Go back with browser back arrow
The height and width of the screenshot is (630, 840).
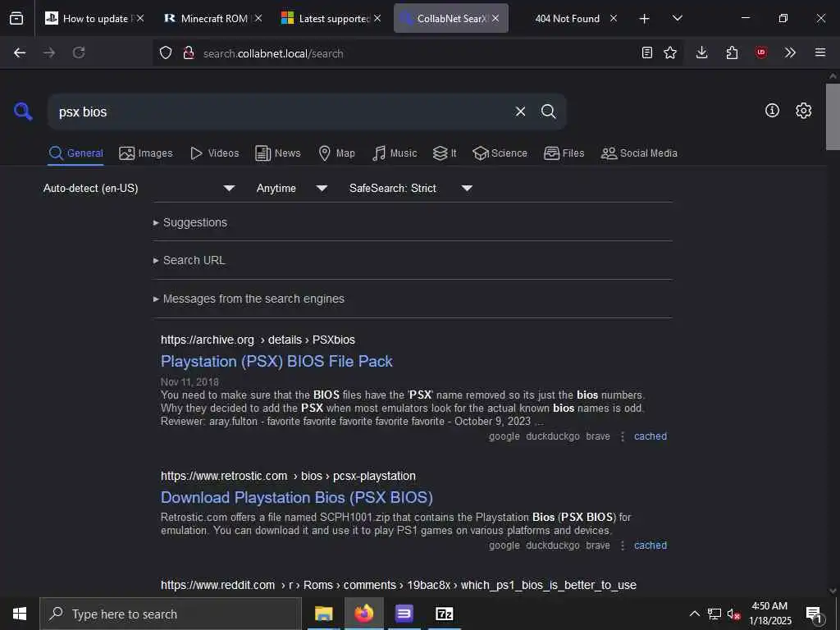tap(20, 52)
